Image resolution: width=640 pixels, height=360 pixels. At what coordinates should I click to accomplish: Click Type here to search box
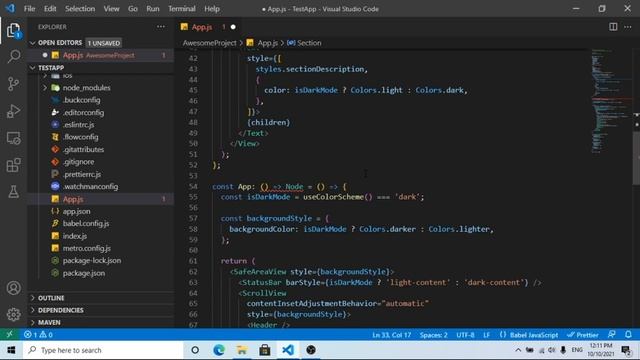click(103, 350)
